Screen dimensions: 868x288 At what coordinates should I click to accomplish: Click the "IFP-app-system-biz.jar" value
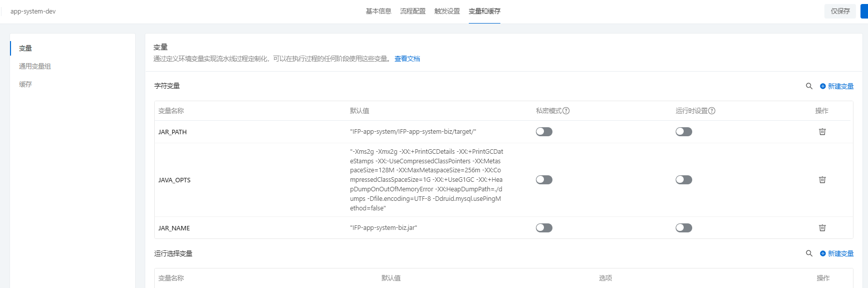pos(383,228)
